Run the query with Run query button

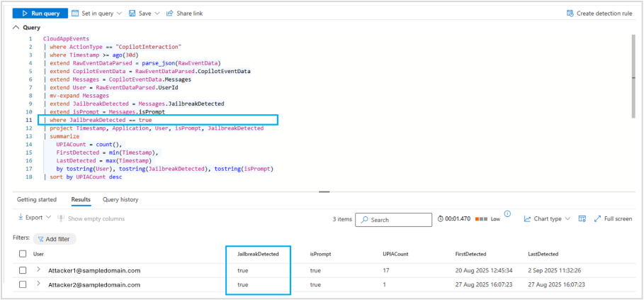(40, 13)
